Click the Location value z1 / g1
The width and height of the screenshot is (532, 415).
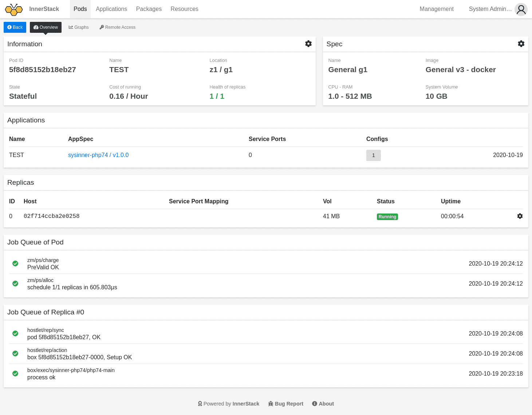pyautogui.click(x=221, y=70)
